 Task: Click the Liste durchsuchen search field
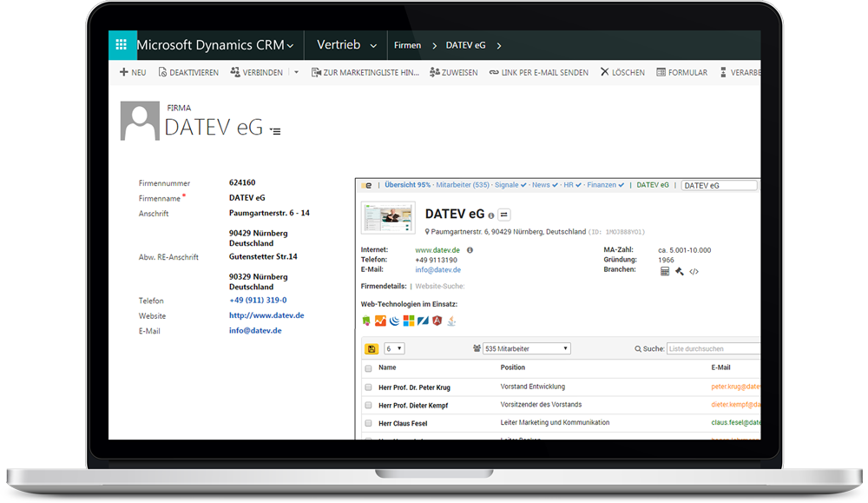(712, 348)
